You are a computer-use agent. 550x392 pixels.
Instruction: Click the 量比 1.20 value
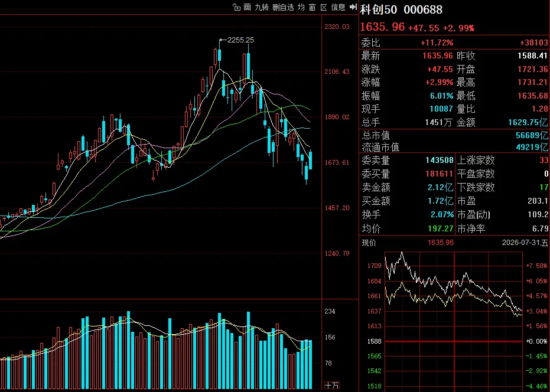coord(539,109)
